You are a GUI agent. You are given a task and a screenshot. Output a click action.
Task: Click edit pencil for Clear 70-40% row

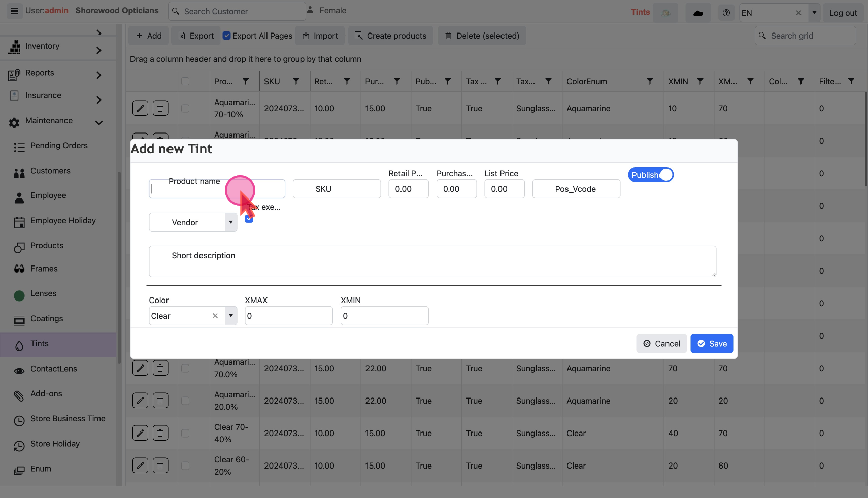click(140, 433)
